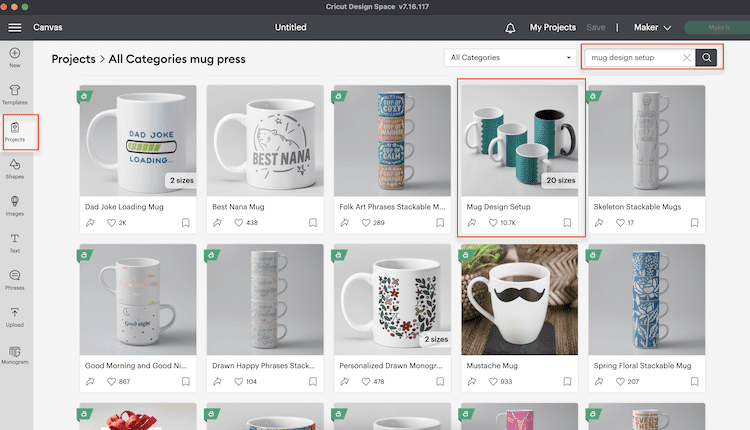750x430 pixels.
Task: Like the Dad Joke Loading Mug project
Action: [111, 222]
